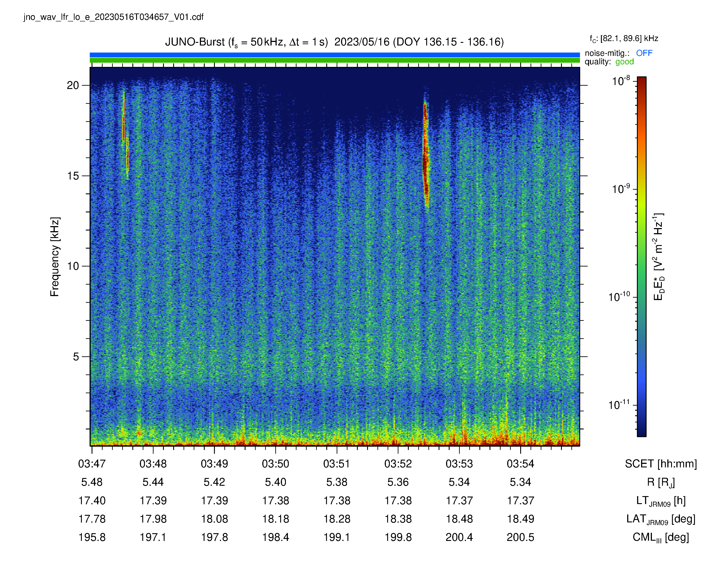Select the 03:53 time axis label
The width and height of the screenshot is (728, 563).
[x=459, y=464]
